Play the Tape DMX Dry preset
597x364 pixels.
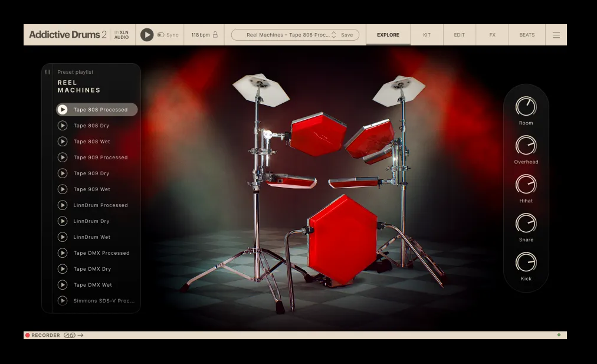[x=63, y=269]
